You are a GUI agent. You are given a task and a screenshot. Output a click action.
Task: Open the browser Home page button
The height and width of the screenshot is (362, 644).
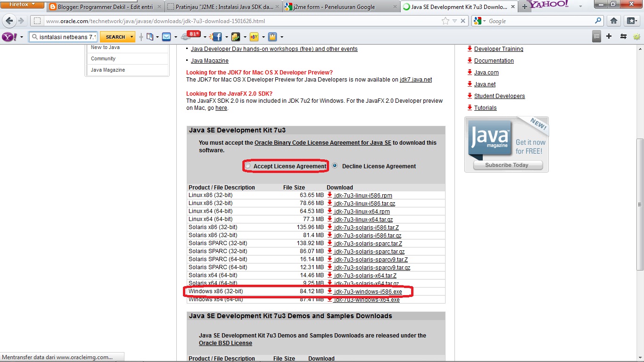coord(614,21)
